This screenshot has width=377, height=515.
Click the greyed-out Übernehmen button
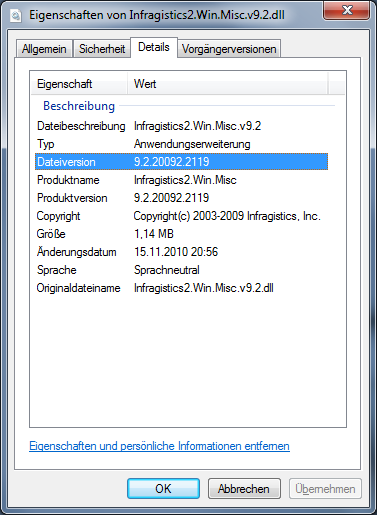click(x=325, y=489)
